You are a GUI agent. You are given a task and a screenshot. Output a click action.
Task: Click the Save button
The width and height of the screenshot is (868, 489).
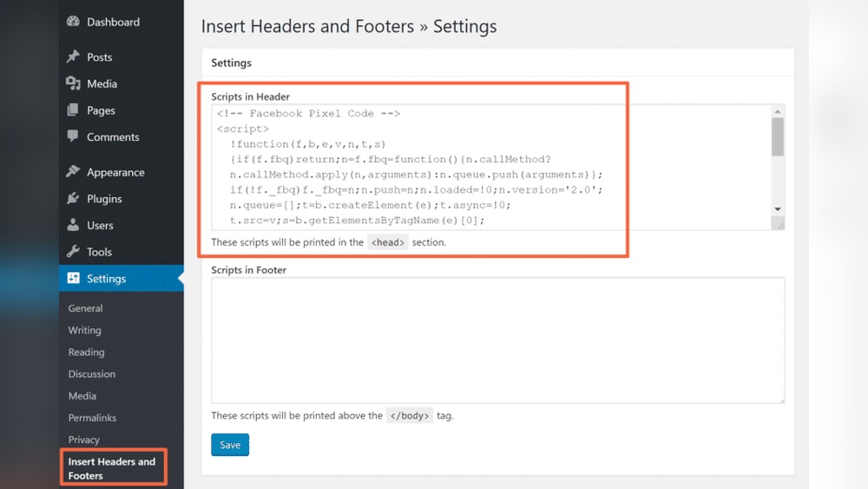(230, 445)
